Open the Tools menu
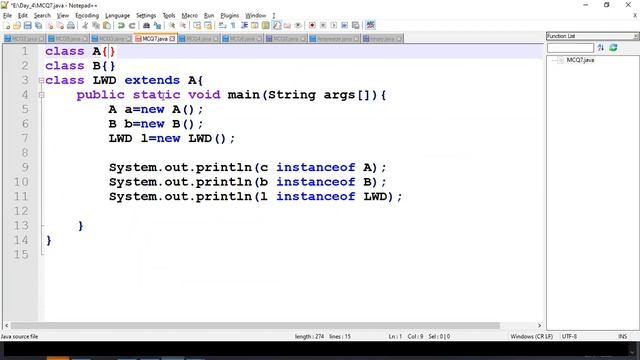The width and height of the screenshot is (640, 360). [169, 16]
